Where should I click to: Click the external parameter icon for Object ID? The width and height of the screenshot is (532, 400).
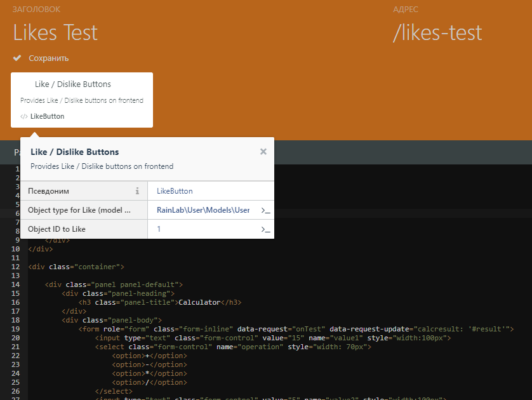click(265, 229)
